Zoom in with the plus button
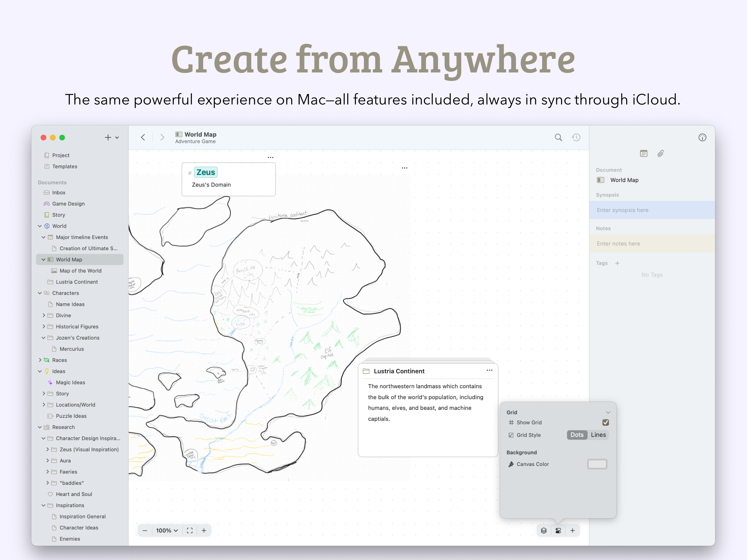This screenshot has height=560, width=747. coord(204,531)
